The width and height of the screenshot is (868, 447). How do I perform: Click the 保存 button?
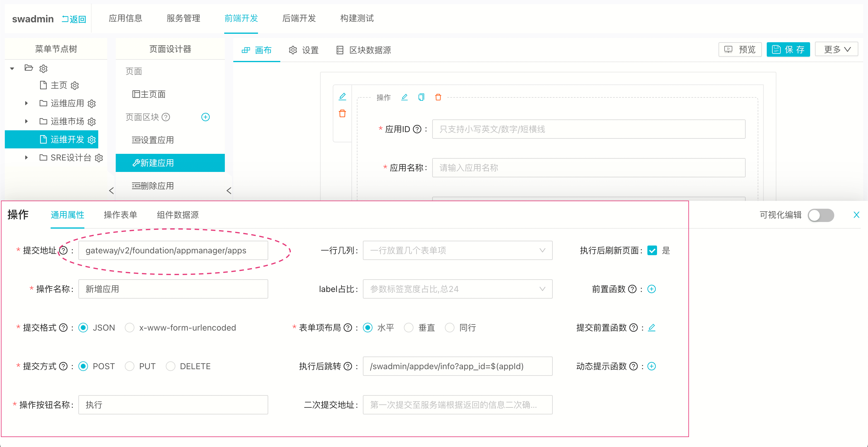(788, 49)
